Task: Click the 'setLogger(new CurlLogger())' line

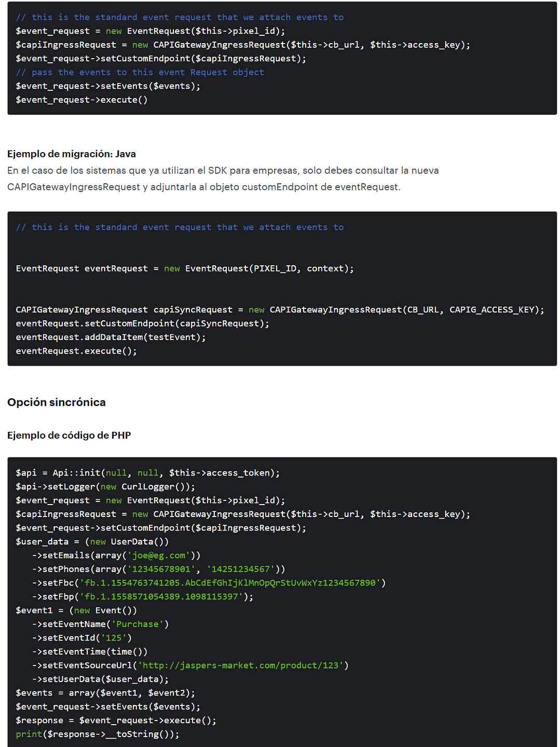Action: click(x=105, y=486)
